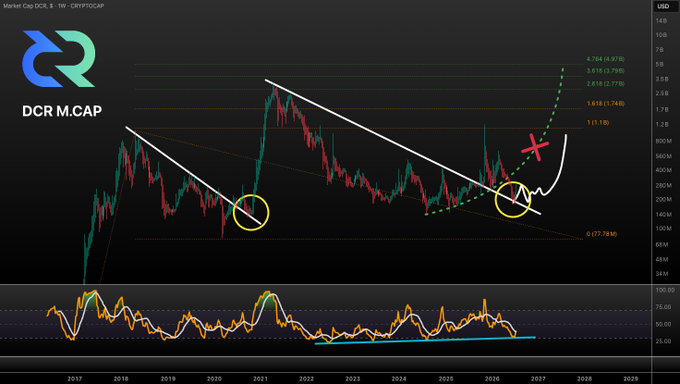
Task: Click the 200M price axis label
Action: click(x=664, y=200)
